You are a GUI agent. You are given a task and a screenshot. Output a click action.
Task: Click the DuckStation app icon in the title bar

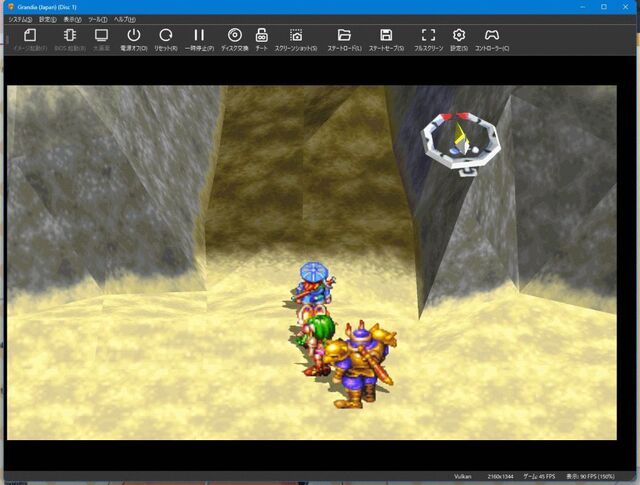[x=11, y=7]
